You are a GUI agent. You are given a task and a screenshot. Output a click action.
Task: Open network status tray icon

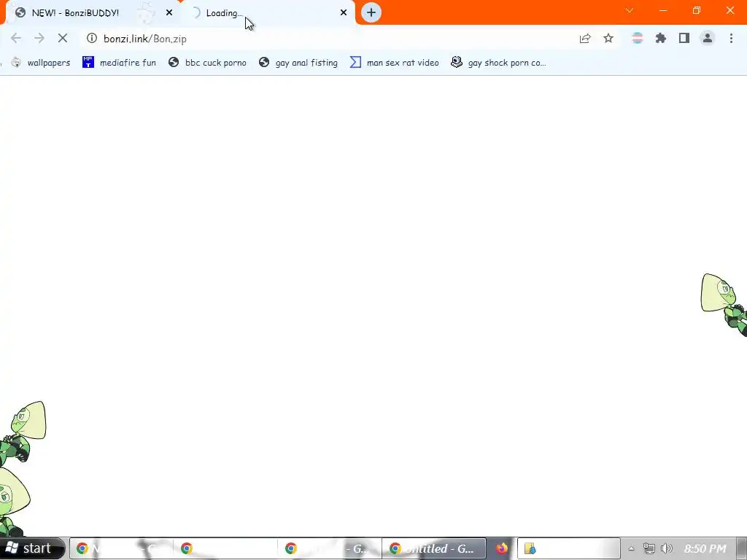coord(649,548)
